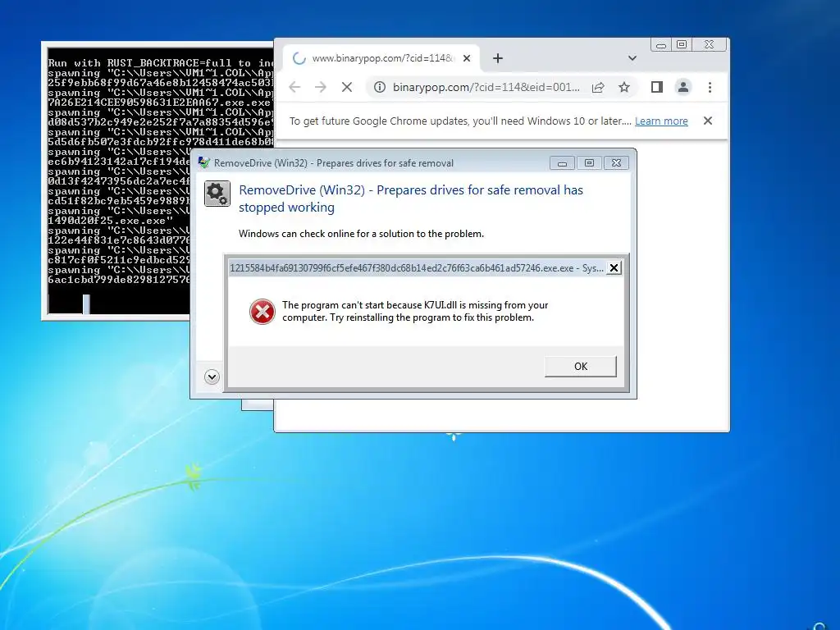Select the binarypop.com Chrome tab

(381, 58)
